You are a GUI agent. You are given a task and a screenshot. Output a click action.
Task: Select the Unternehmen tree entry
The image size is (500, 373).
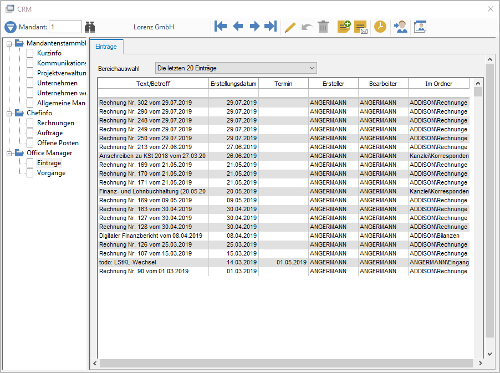point(57,83)
